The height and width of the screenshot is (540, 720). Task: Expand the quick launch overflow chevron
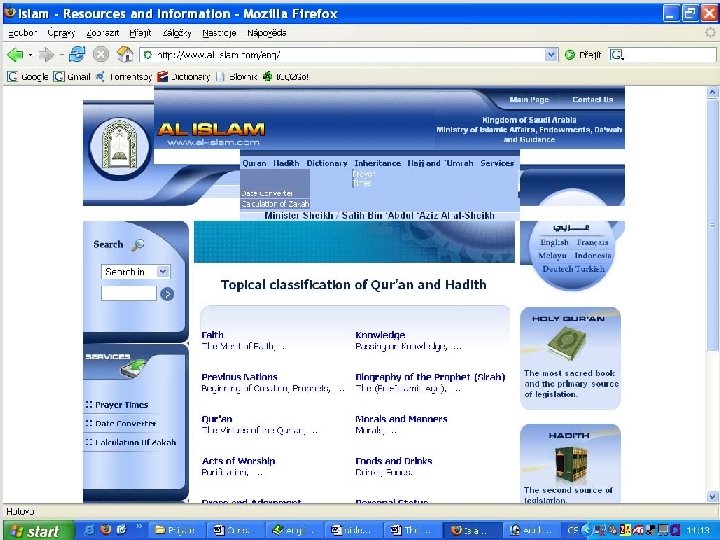pos(138,527)
